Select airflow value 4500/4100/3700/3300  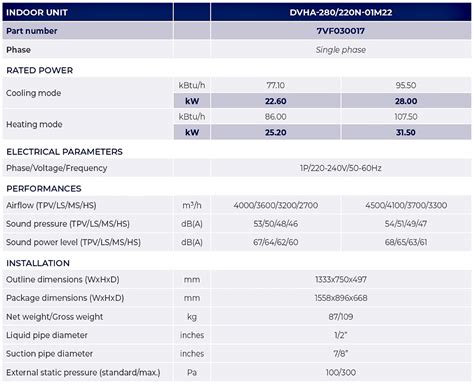[406, 205]
